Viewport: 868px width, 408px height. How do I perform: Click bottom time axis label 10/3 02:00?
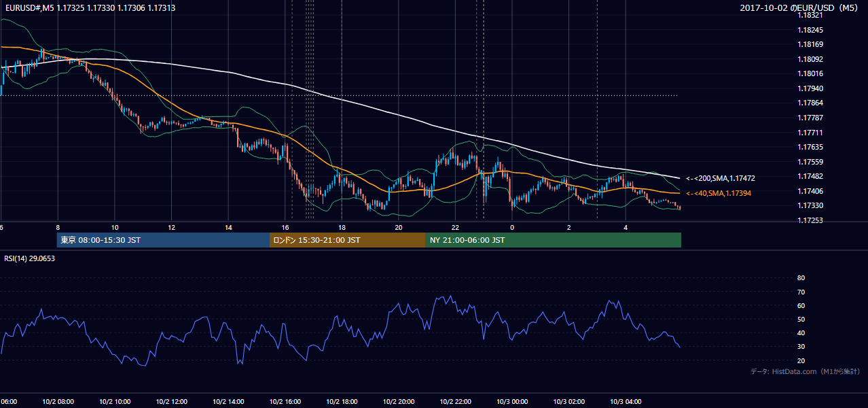[x=569, y=402]
